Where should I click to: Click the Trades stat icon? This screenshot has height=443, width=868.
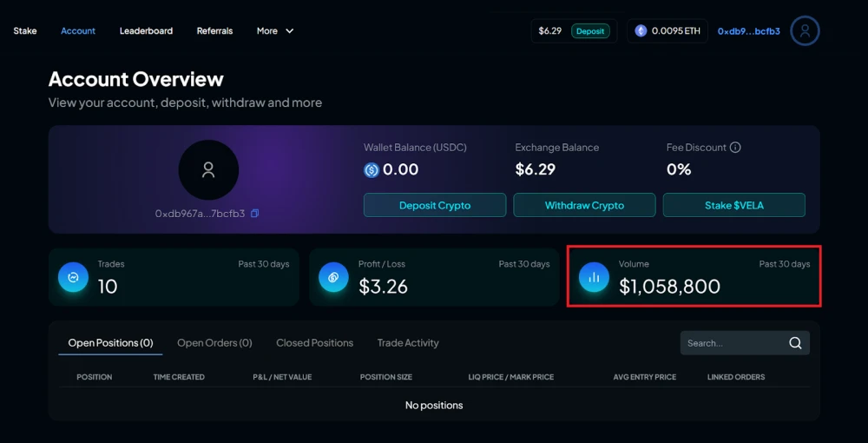[x=73, y=277]
